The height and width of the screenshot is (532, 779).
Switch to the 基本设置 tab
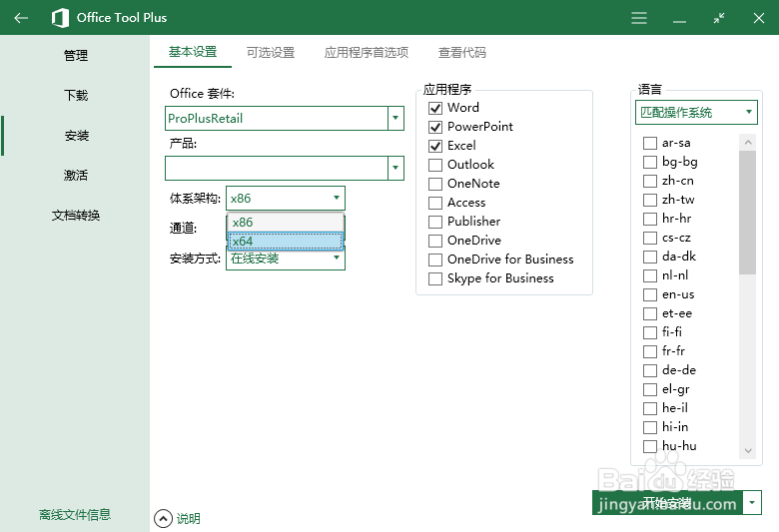[x=193, y=52]
